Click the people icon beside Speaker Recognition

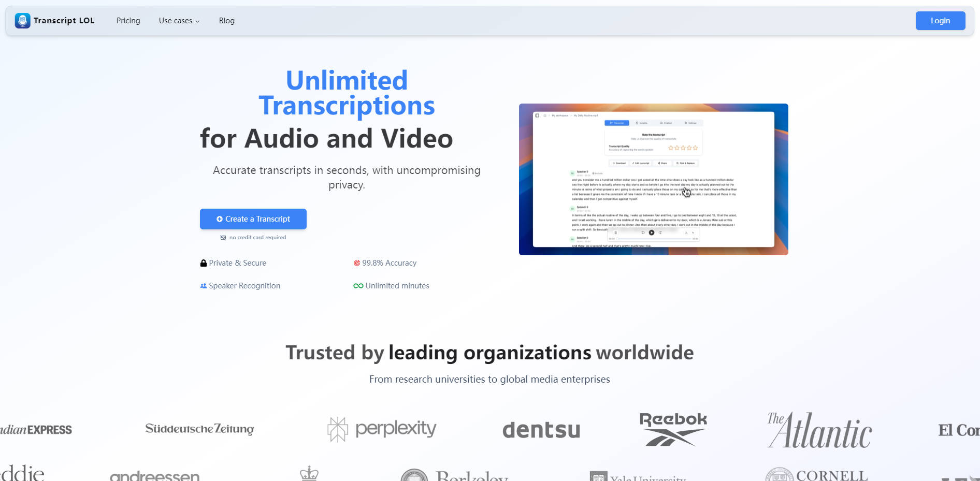point(204,286)
